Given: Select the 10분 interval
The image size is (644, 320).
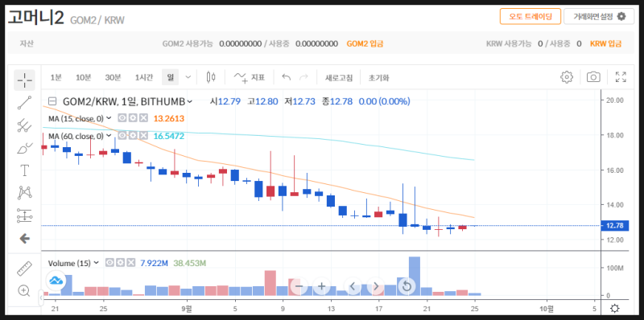Looking at the screenshot, I should (x=84, y=77).
